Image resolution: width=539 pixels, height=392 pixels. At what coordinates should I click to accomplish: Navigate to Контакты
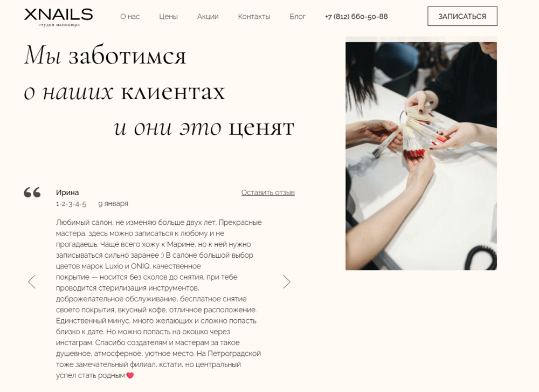coord(254,17)
